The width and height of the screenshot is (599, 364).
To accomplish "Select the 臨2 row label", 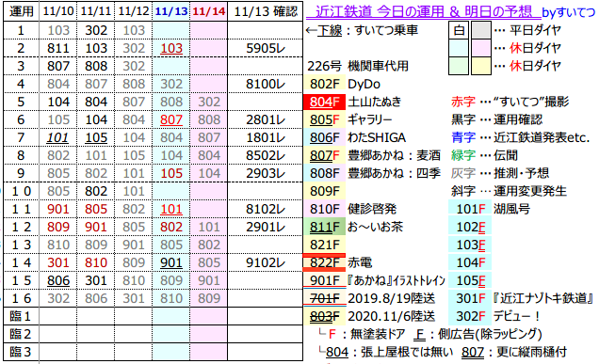I will point(21,334).
